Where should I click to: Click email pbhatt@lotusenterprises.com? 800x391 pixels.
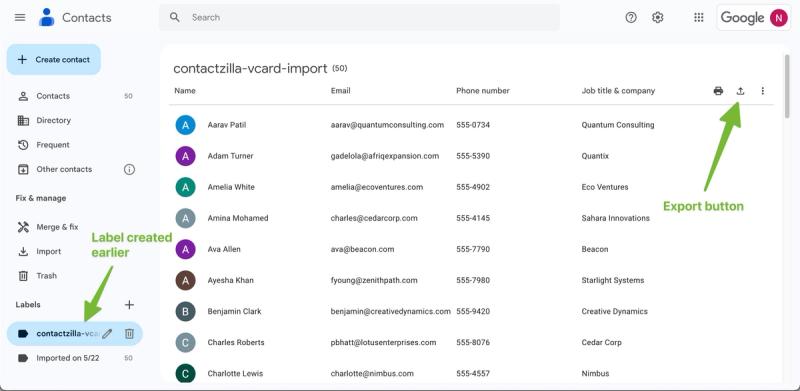(383, 343)
